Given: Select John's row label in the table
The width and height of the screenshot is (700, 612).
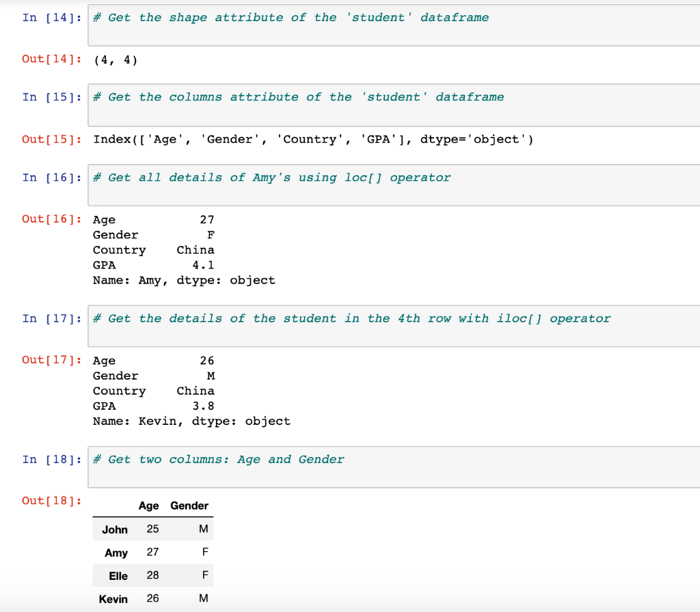Looking at the screenshot, I should tap(115, 529).
